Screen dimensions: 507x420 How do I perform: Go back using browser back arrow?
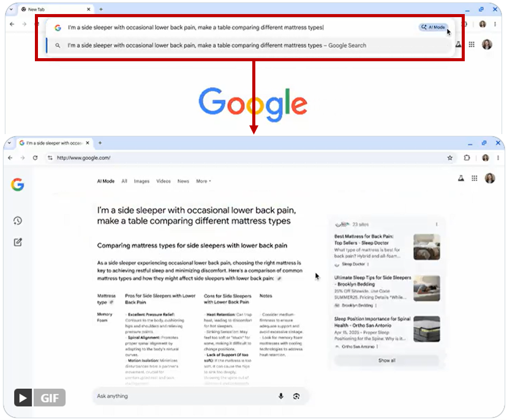(10, 157)
